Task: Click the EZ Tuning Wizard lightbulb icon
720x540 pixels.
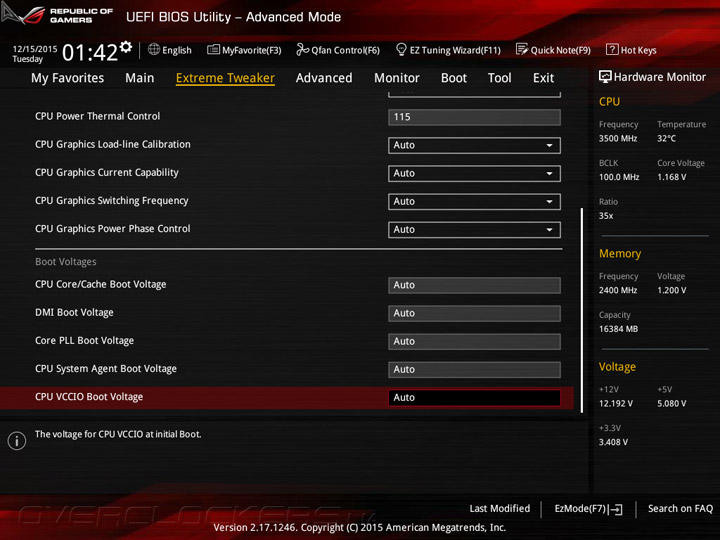Action: point(401,49)
